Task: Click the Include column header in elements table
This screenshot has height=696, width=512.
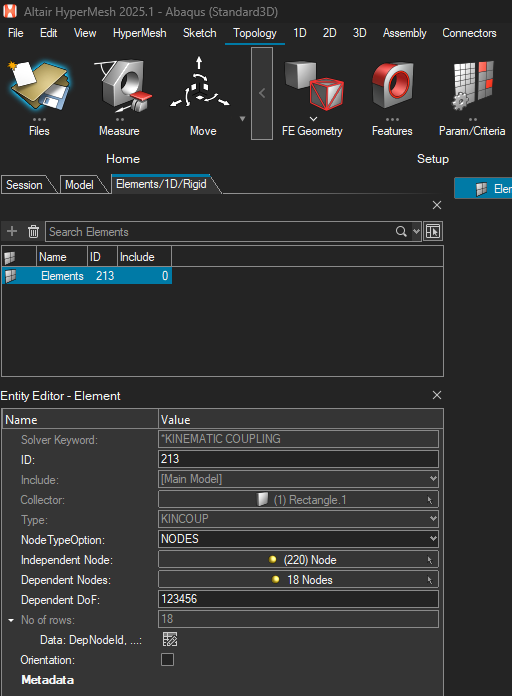Action: pyautogui.click(x=144, y=257)
